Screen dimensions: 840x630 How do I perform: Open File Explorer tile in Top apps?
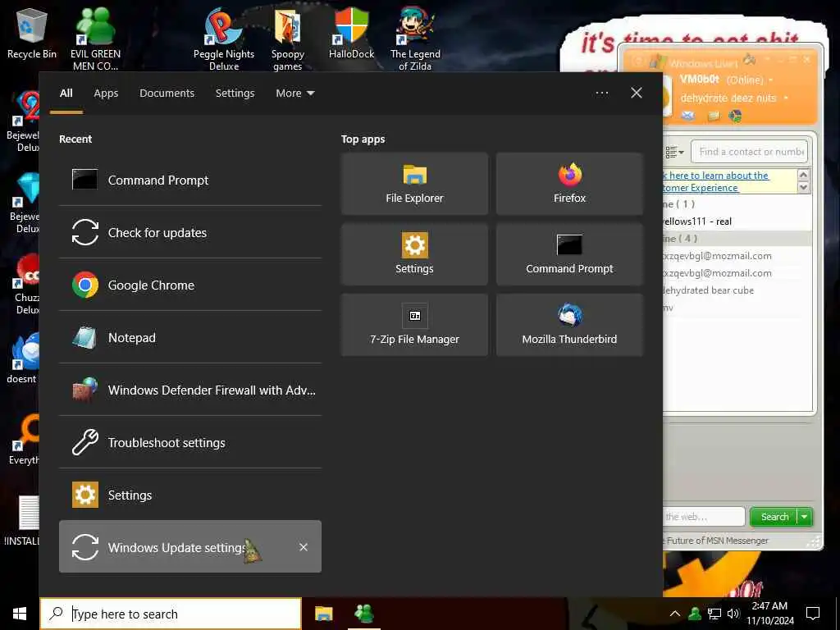point(414,184)
